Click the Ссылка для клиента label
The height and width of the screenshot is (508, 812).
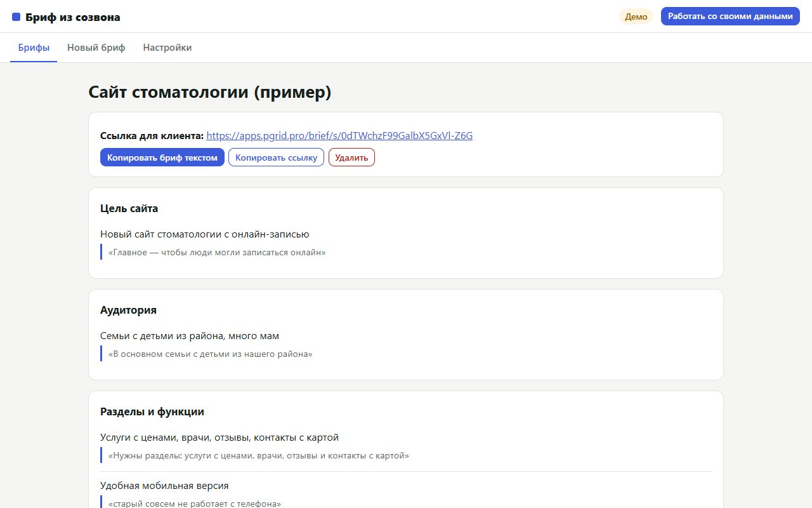click(x=152, y=135)
